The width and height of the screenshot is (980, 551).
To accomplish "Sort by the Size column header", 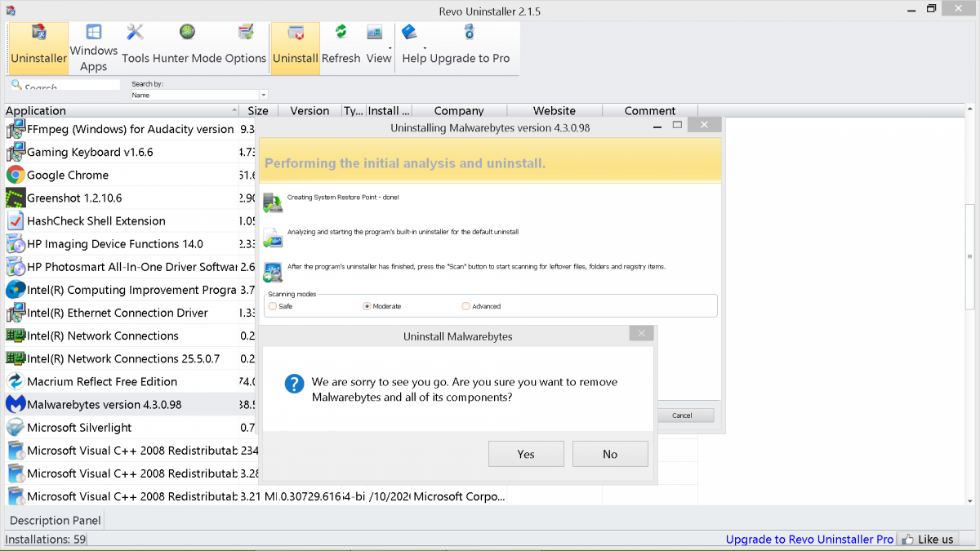I will (258, 111).
